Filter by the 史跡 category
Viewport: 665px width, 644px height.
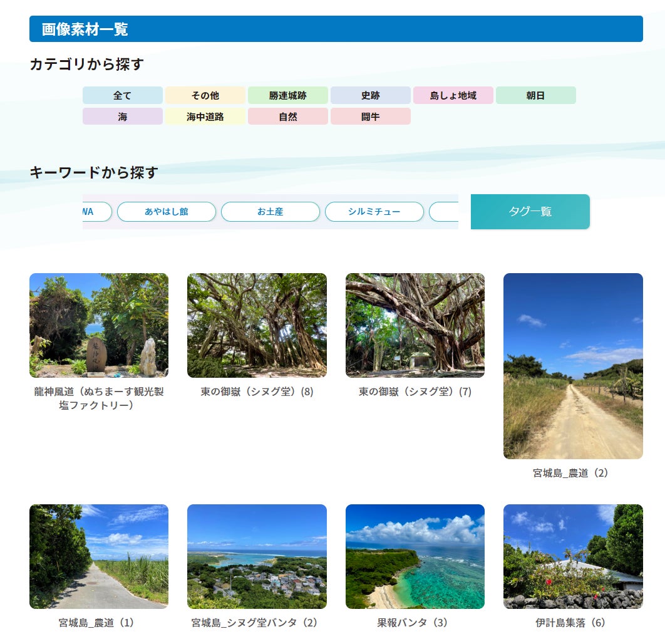coord(371,95)
